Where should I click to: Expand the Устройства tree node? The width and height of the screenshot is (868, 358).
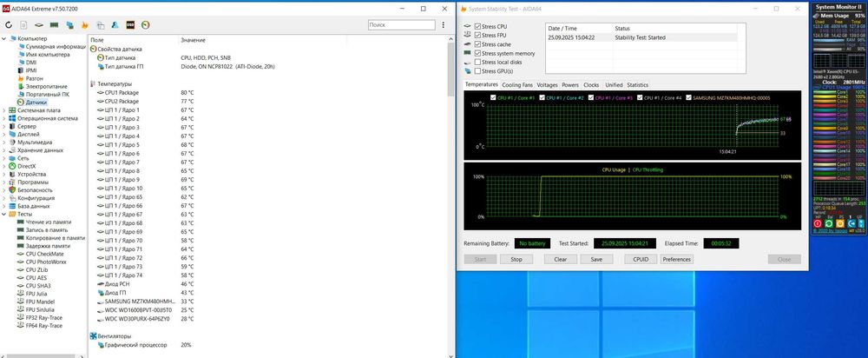tap(3, 174)
